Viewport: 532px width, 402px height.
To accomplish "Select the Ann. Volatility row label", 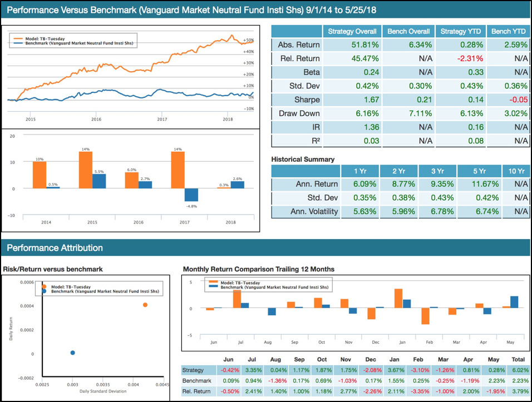I will tap(314, 212).
